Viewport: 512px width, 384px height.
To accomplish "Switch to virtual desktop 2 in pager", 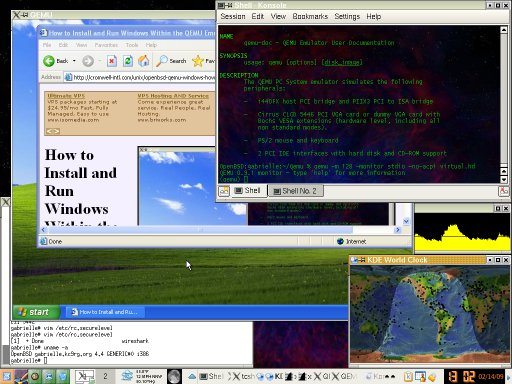I will pyautogui.click(x=105, y=377).
